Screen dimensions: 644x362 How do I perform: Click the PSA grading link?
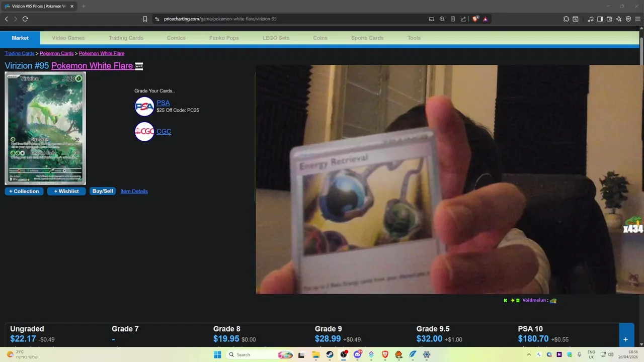[163, 103]
